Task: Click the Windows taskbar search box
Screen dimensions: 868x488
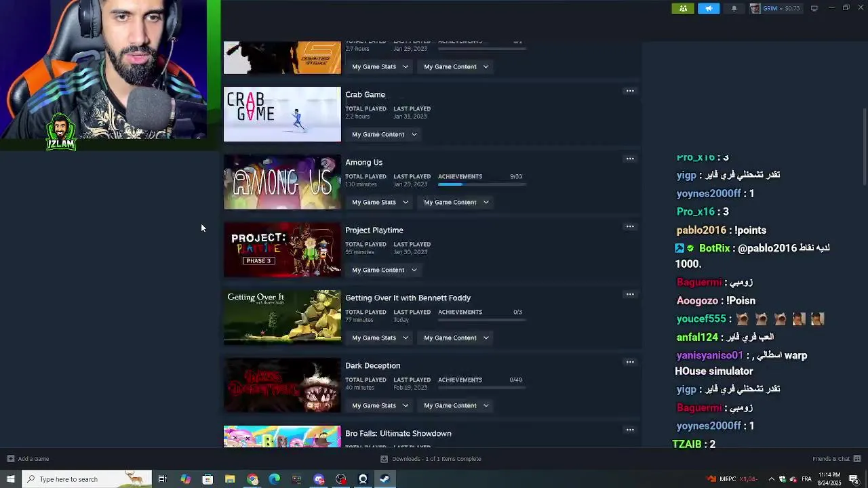Action: point(86,479)
